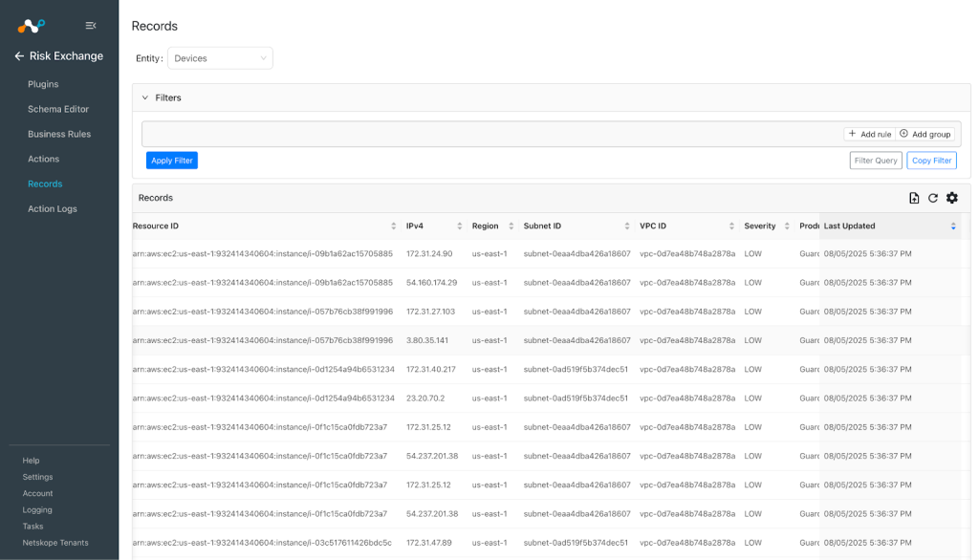Click IPv4 cell 172.31.27.103
This screenshot has width=979, height=560.
tap(430, 312)
